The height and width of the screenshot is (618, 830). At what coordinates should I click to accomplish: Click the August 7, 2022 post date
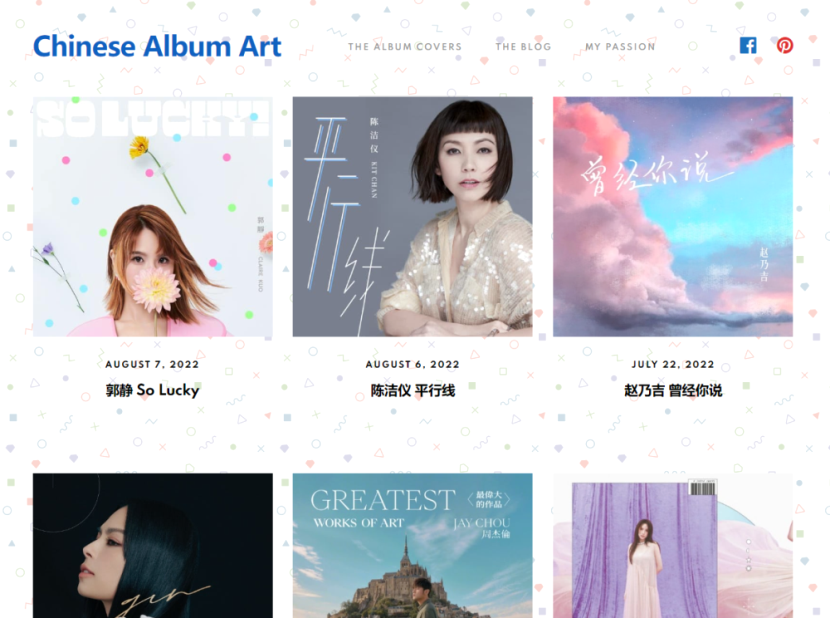152,364
